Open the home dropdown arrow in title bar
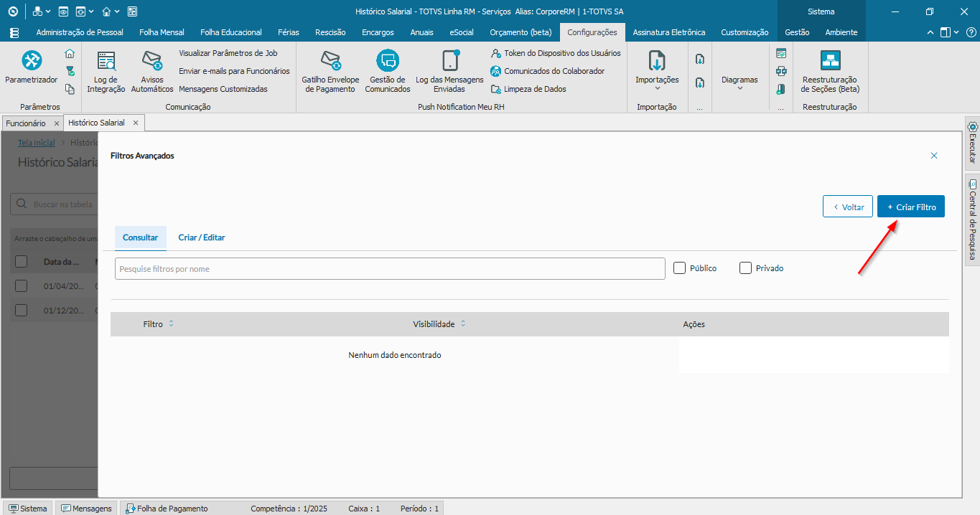 [117, 12]
